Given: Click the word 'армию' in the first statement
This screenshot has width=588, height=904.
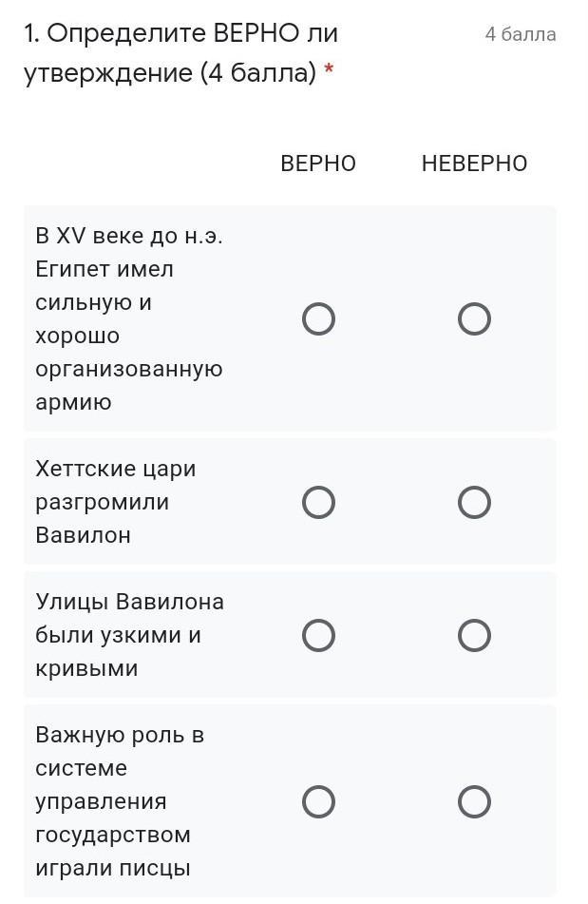Looking at the screenshot, I should [x=73, y=402].
